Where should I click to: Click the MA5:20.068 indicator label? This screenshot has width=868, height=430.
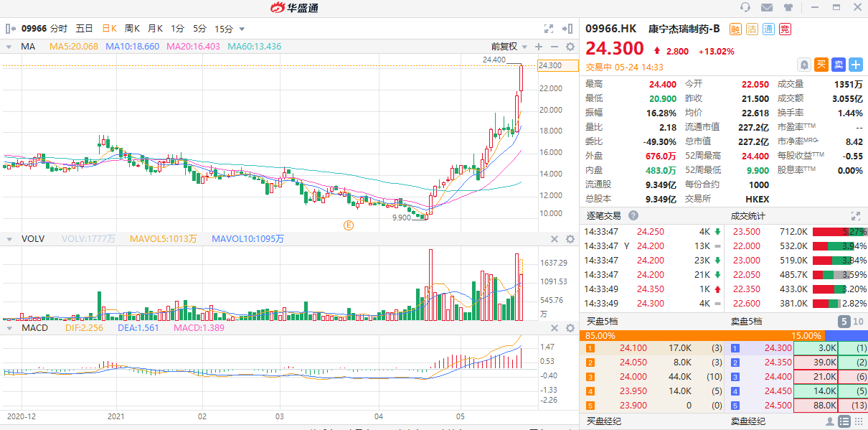(x=74, y=47)
